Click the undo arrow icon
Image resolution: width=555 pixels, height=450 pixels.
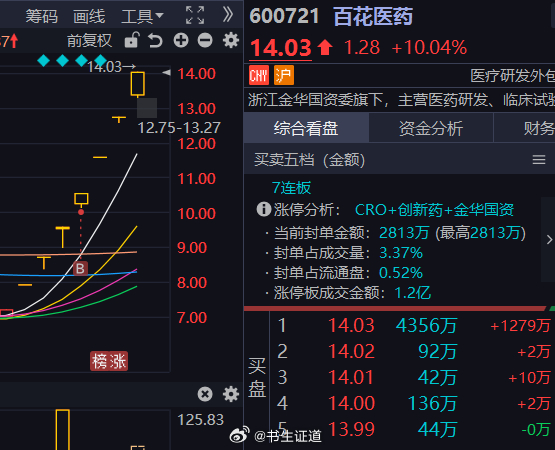tap(155, 40)
